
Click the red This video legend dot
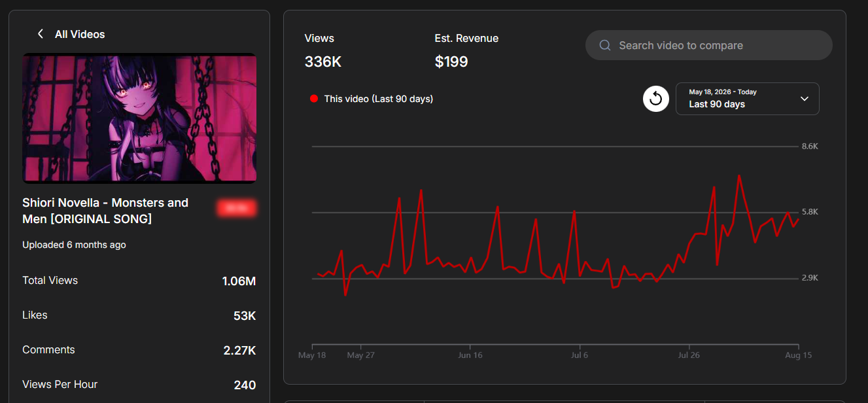[314, 99]
